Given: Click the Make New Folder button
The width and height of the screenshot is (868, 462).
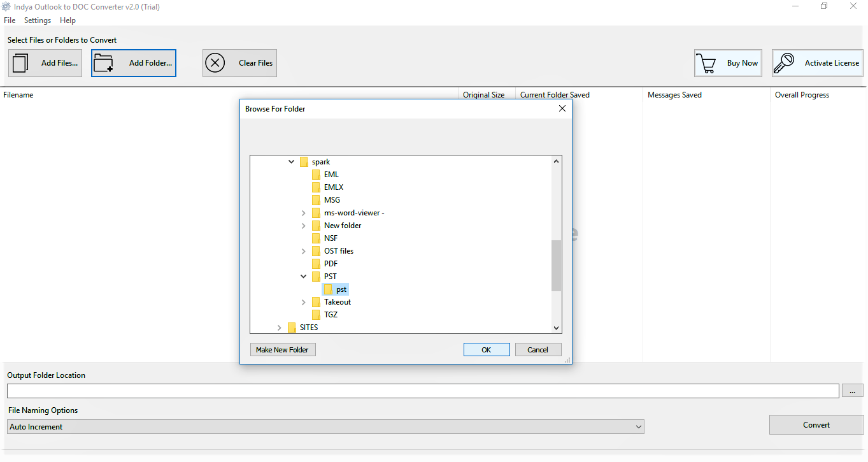Looking at the screenshot, I should coord(282,350).
